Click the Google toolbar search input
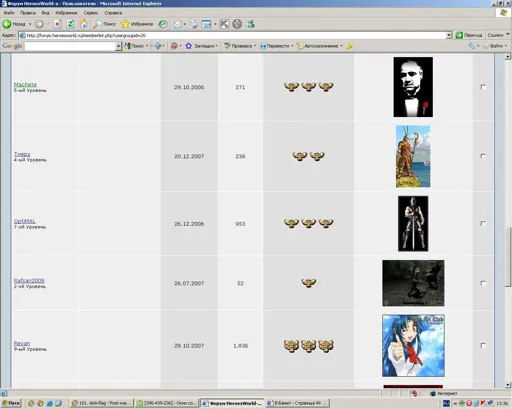 (x=70, y=46)
